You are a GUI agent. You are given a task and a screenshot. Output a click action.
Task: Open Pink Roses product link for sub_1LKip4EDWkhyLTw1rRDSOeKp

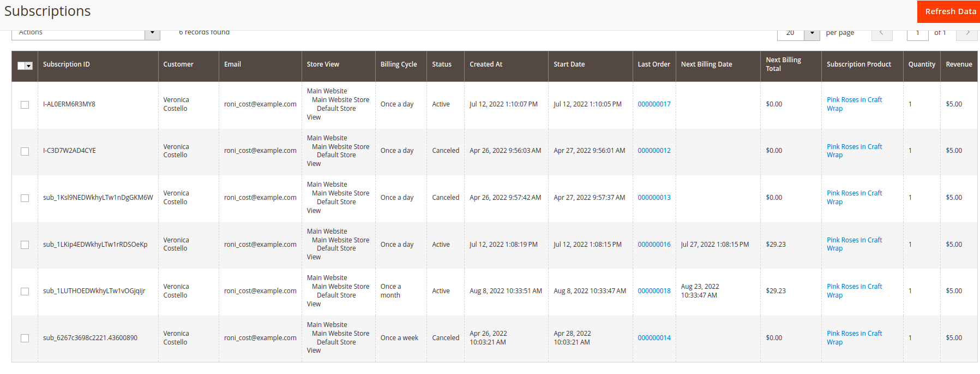tap(854, 244)
